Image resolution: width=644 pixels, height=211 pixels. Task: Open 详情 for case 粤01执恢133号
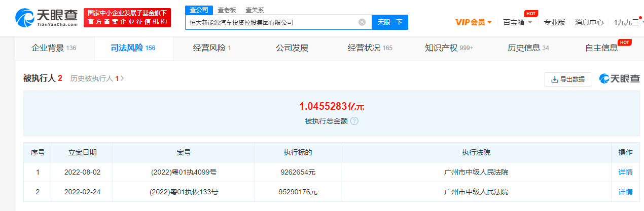(625, 192)
